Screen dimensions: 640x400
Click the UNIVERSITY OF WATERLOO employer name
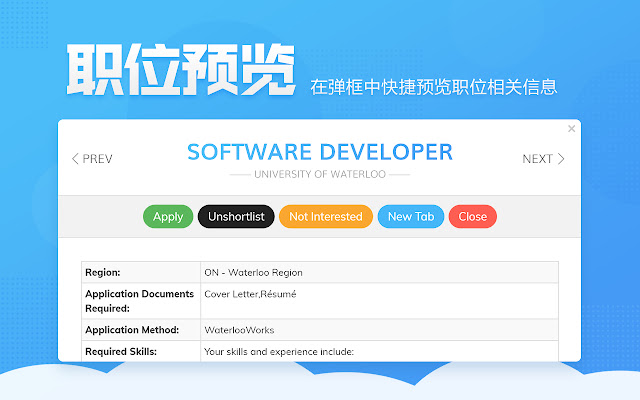coord(320,174)
